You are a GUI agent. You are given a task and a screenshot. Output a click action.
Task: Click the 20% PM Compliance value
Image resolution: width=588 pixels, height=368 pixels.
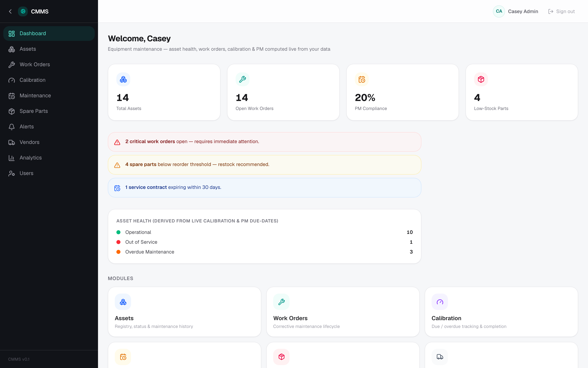[x=365, y=98]
